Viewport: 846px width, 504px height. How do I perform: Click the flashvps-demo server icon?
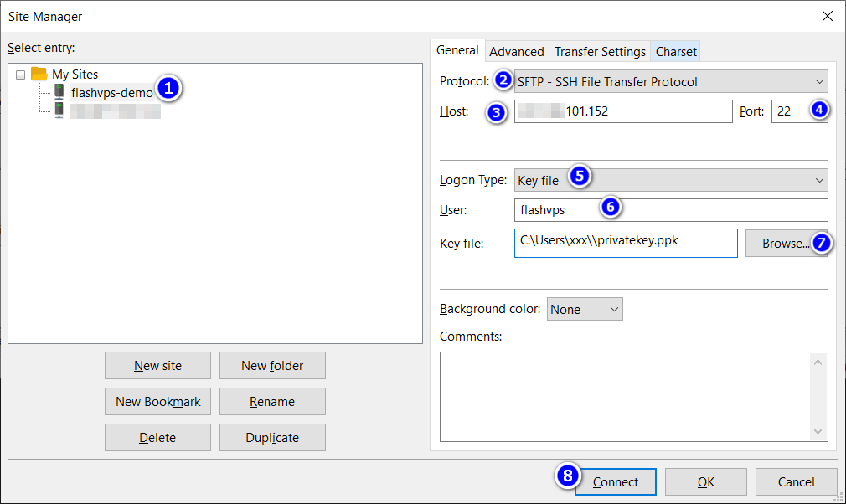pos(59,92)
